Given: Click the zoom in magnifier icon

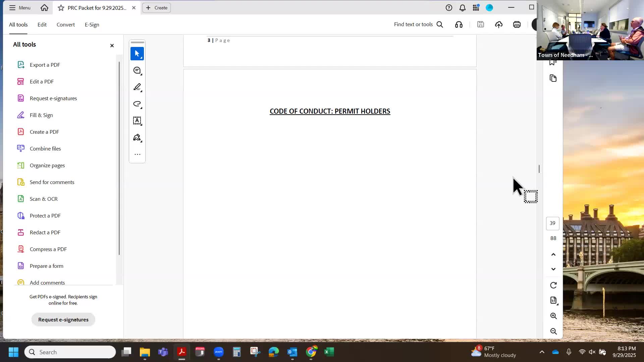Looking at the screenshot, I should (553, 316).
